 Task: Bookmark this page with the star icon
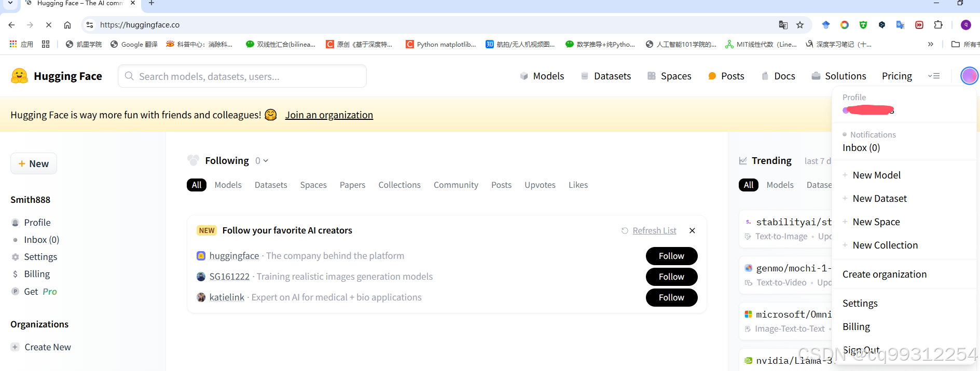pos(800,25)
